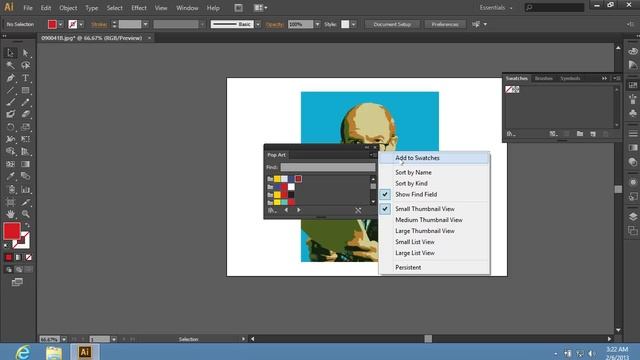Select the Eraser tool

[26, 114]
